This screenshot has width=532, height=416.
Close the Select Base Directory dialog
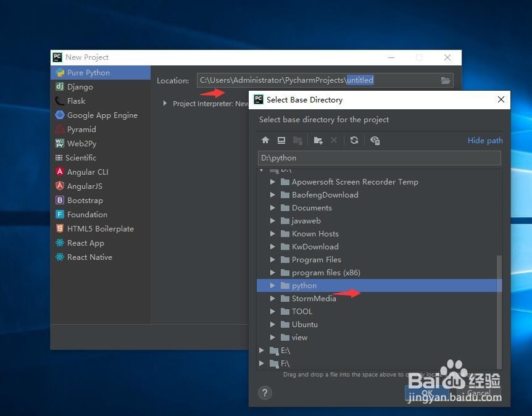(x=501, y=99)
